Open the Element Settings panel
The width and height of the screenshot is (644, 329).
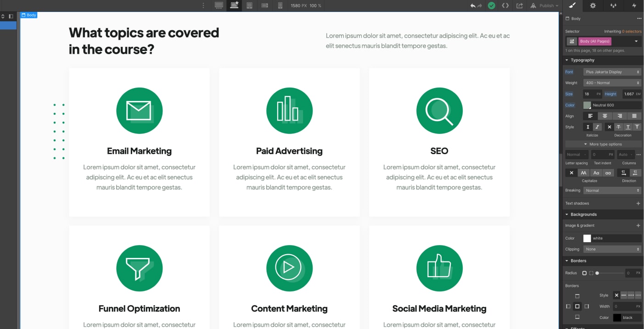[592, 6]
